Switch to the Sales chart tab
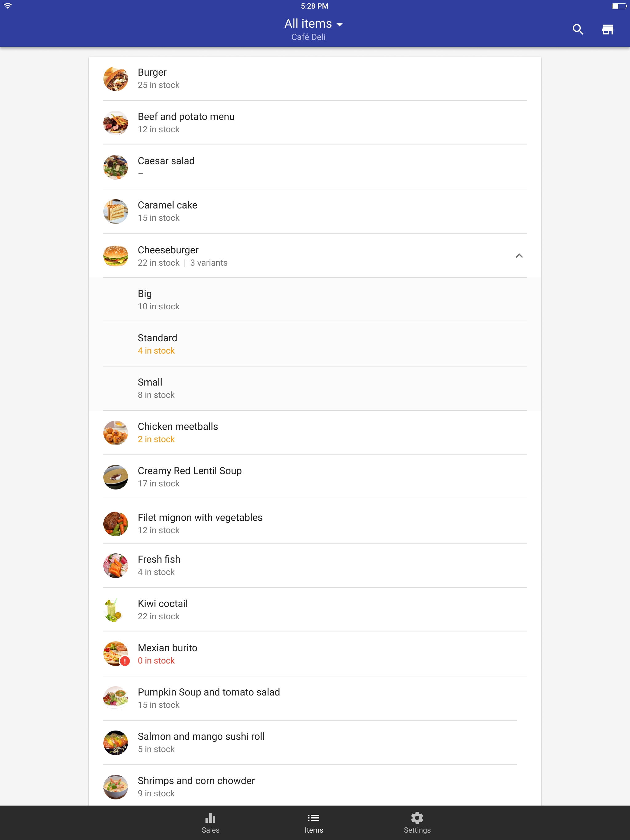This screenshot has width=630, height=840. coord(210,822)
